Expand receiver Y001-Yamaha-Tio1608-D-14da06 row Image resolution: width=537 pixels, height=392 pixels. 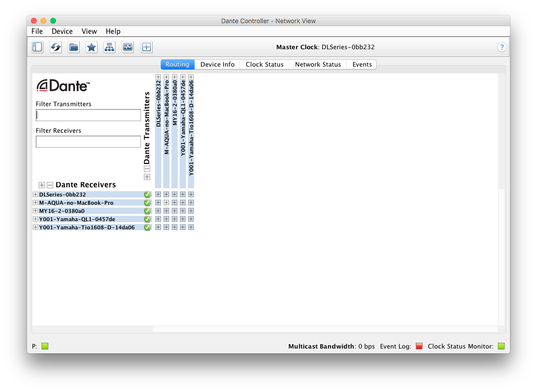coord(35,227)
